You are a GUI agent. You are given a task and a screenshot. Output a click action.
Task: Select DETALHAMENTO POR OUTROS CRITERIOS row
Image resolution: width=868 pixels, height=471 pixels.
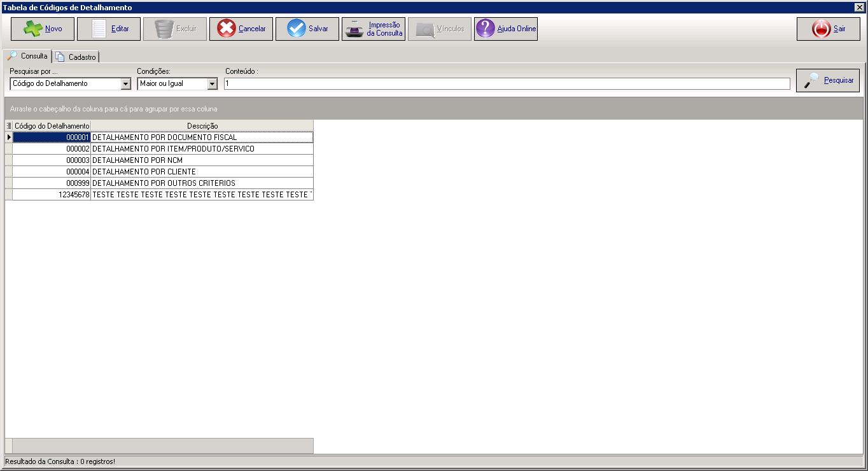202,183
